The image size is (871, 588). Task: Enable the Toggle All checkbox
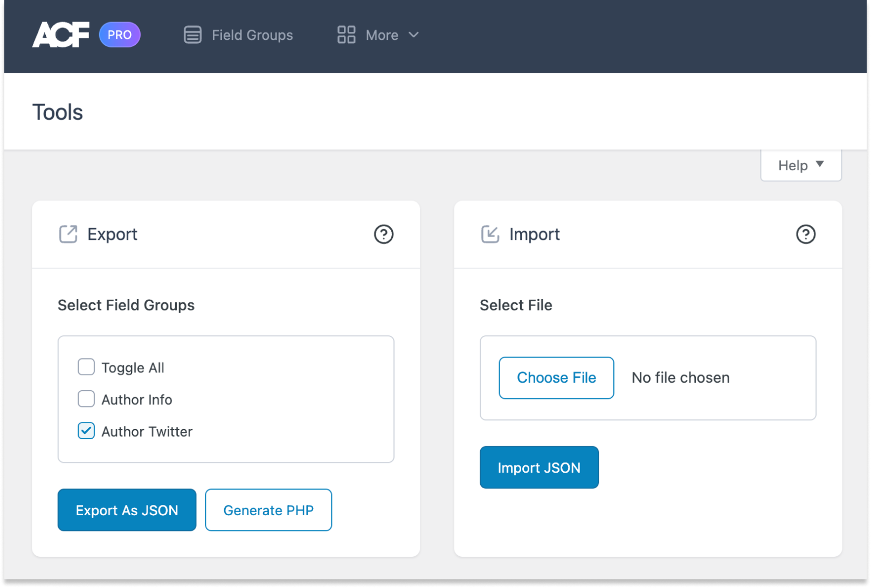86,367
